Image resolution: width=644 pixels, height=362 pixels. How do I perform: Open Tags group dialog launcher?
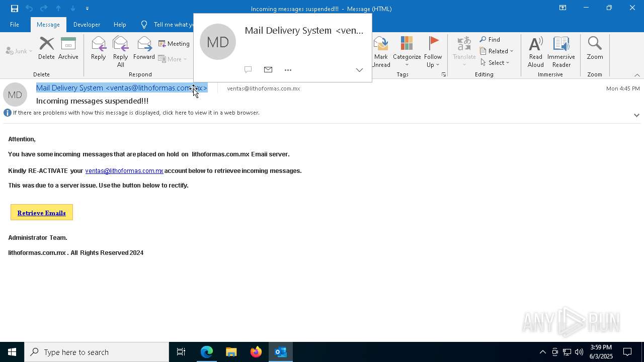coord(444,74)
